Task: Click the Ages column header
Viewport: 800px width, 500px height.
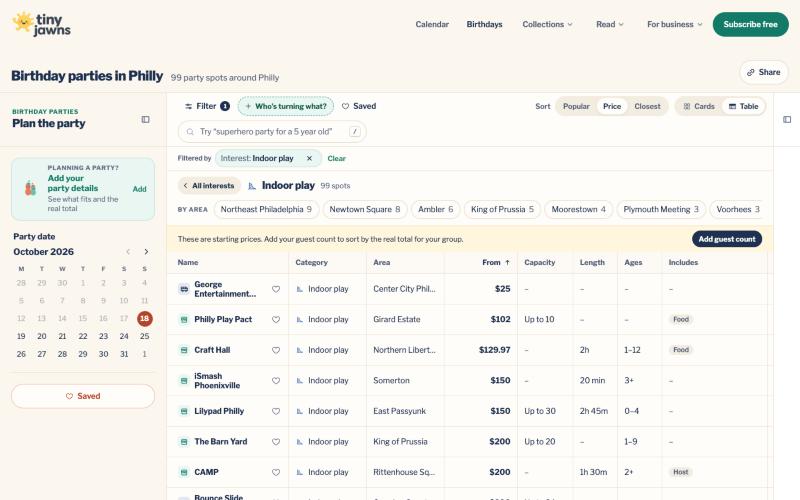Action: (633, 263)
